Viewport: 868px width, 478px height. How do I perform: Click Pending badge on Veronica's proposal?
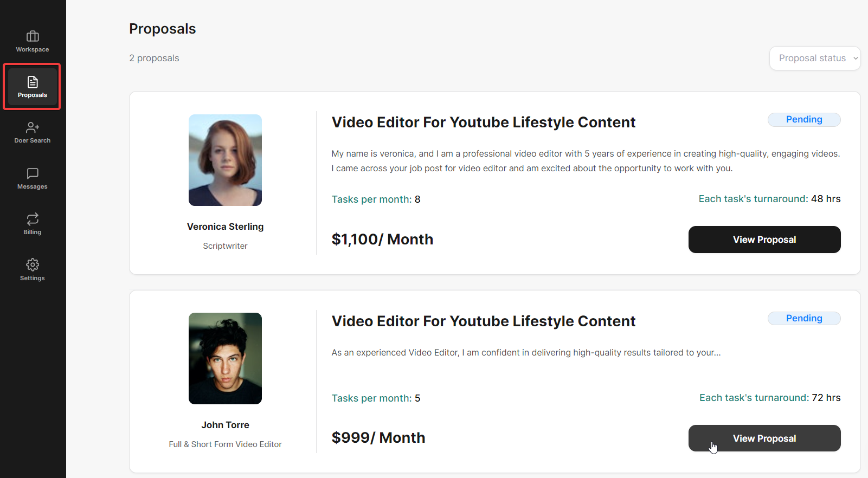804,119
